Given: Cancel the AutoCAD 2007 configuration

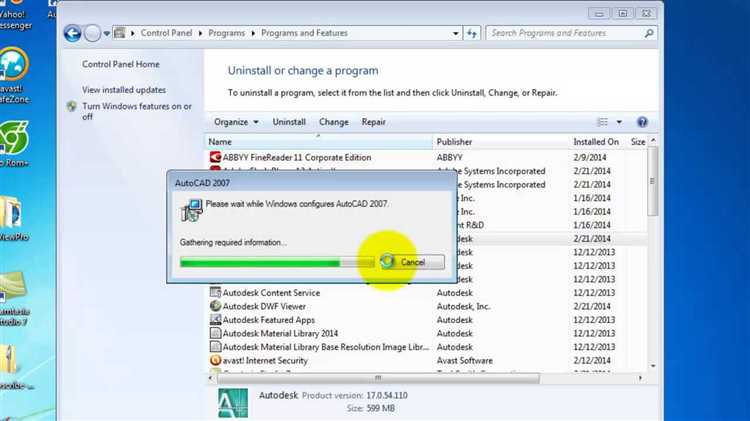Looking at the screenshot, I should [x=412, y=262].
